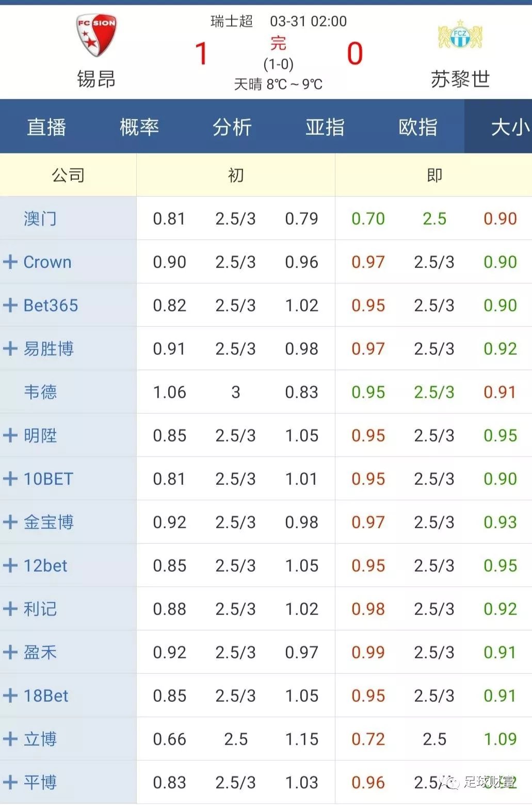Open the 欧指 tab
Screen dimensions: 532x805
[x=418, y=127]
